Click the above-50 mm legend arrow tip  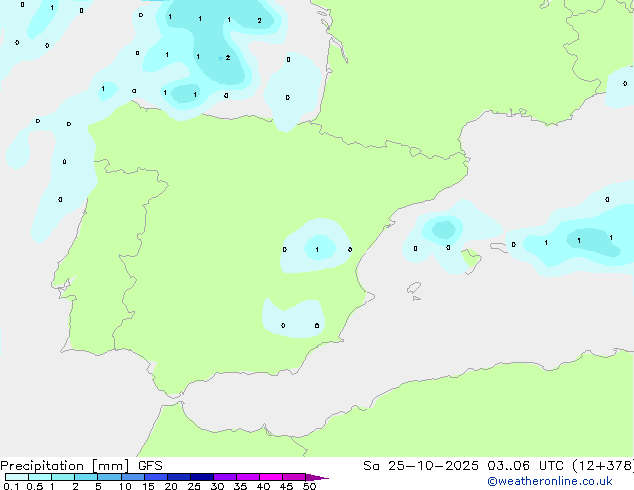[x=317, y=477]
